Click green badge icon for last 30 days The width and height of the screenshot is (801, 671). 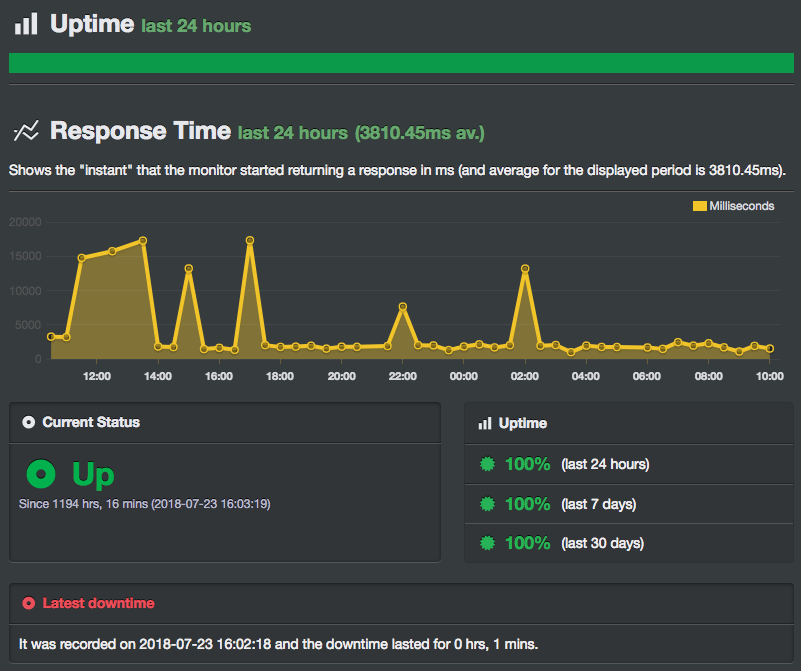click(x=487, y=543)
